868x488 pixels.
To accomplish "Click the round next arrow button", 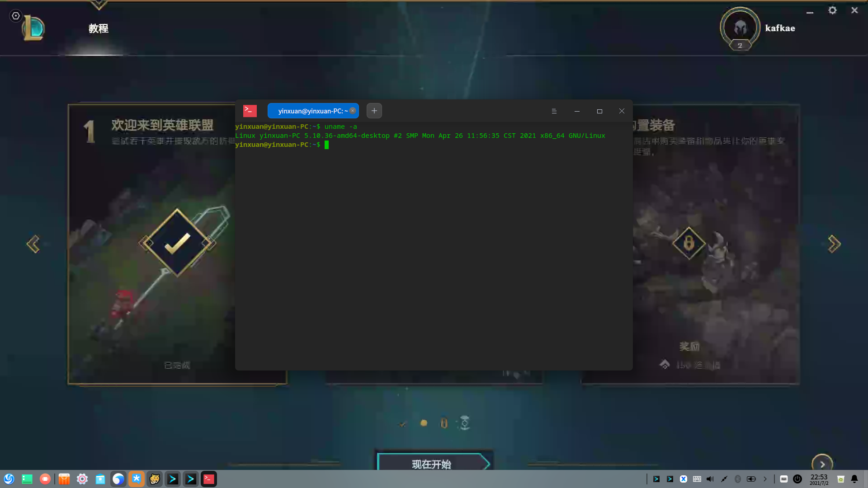I will 822,464.
